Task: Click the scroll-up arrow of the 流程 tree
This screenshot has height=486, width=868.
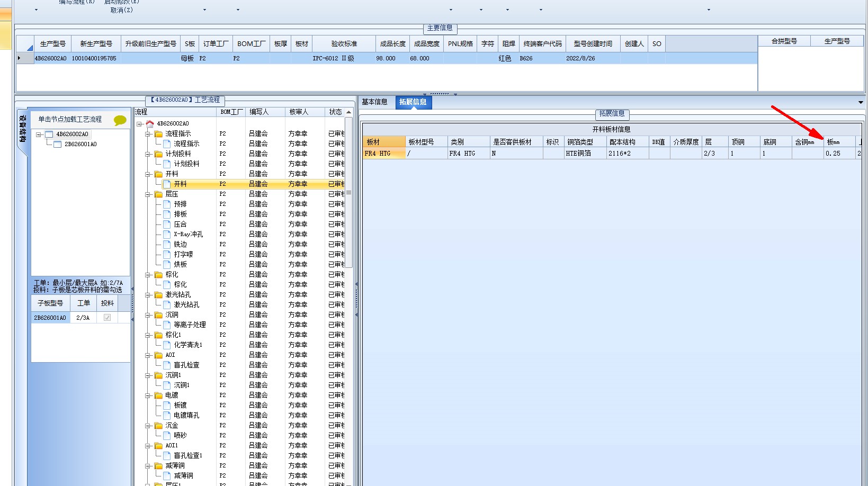Action: pyautogui.click(x=348, y=112)
